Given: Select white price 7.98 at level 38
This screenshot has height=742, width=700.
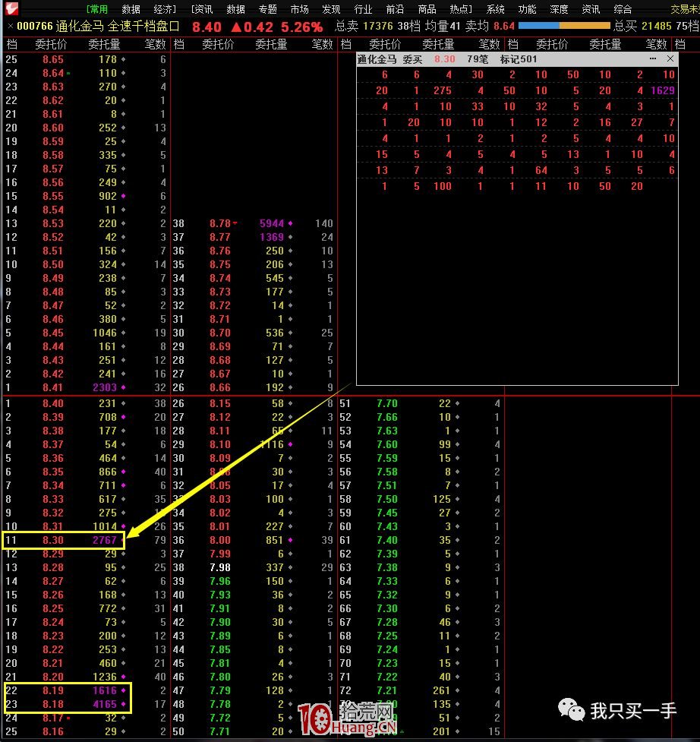Looking at the screenshot, I should (220, 567).
